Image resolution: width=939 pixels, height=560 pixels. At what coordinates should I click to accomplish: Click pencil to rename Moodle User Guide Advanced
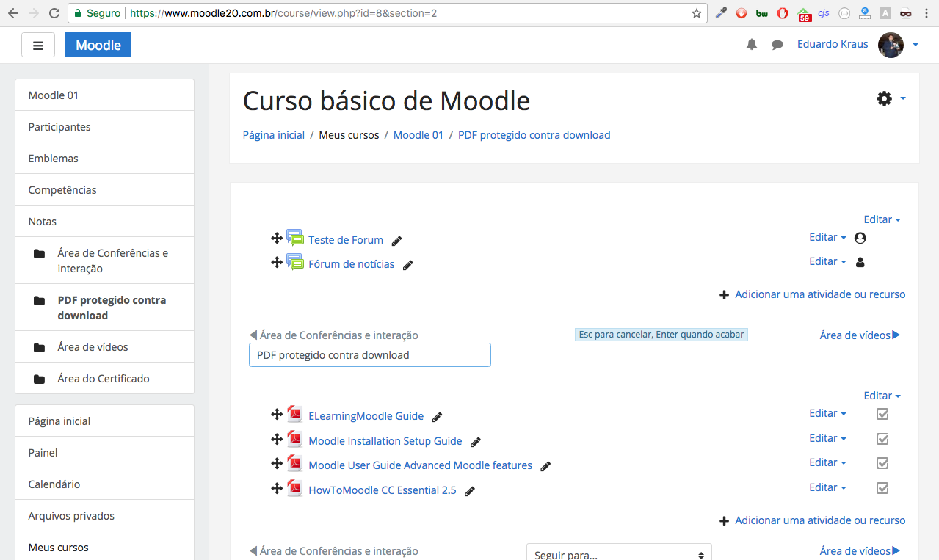[x=545, y=466]
